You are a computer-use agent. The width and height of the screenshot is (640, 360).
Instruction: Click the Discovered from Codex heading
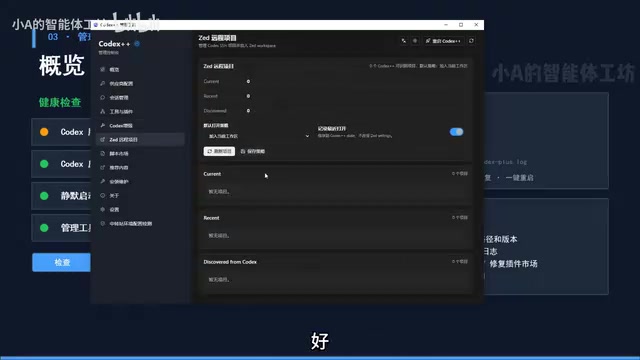click(x=230, y=262)
